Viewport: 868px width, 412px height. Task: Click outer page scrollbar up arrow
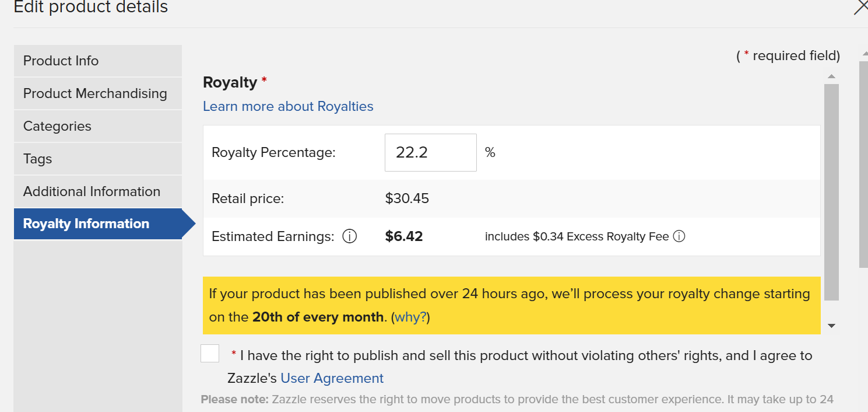pyautogui.click(x=865, y=54)
